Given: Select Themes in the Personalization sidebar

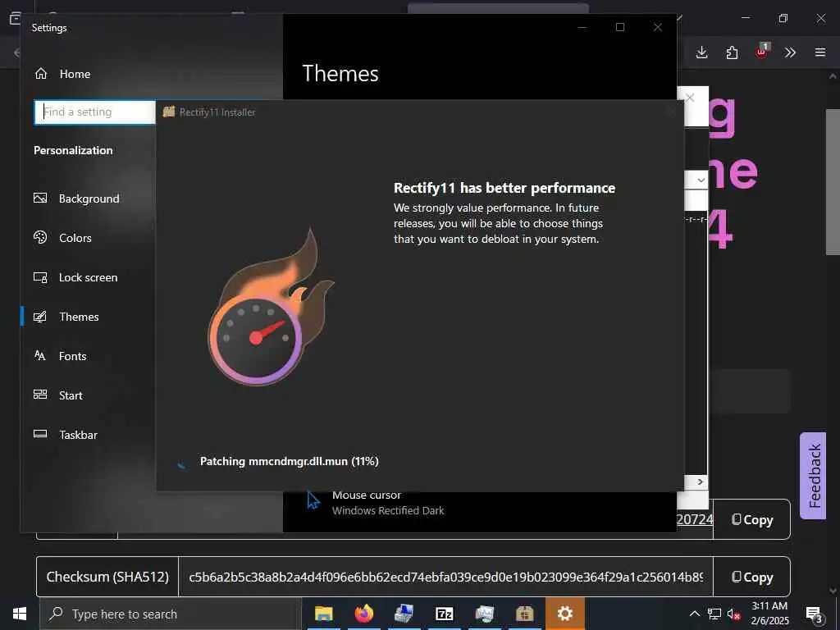Looking at the screenshot, I should [x=66, y=317].
